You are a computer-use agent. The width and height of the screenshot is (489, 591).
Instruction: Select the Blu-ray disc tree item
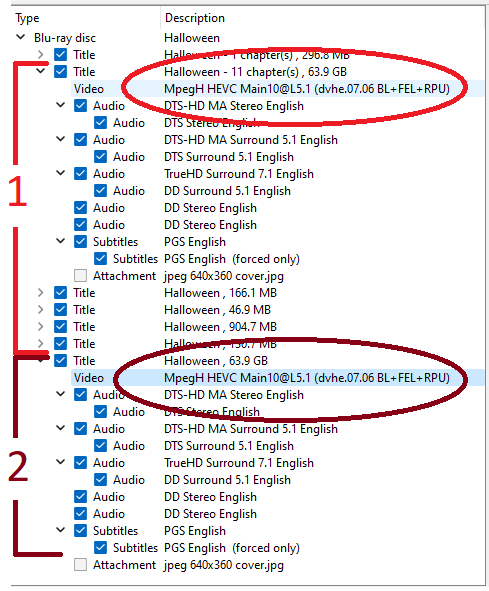pos(65,38)
